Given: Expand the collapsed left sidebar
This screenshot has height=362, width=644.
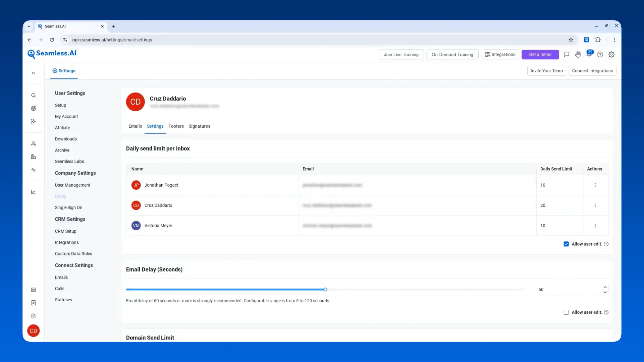Looking at the screenshot, I should [34, 73].
